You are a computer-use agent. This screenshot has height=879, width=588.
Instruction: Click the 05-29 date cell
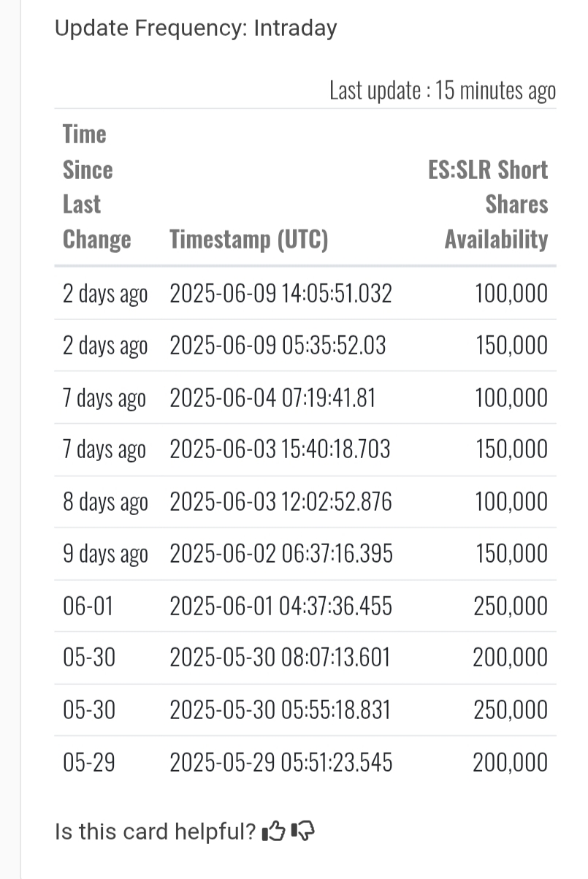click(x=89, y=763)
